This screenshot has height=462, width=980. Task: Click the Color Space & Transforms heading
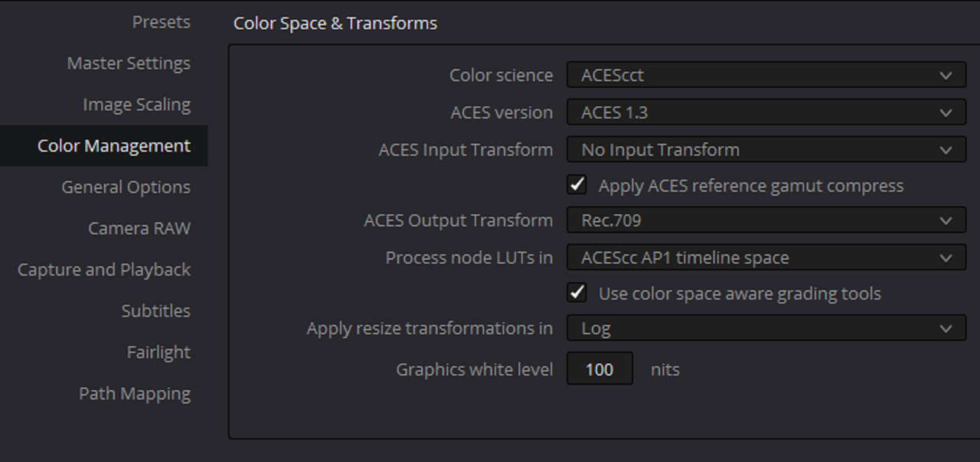pos(335,23)
